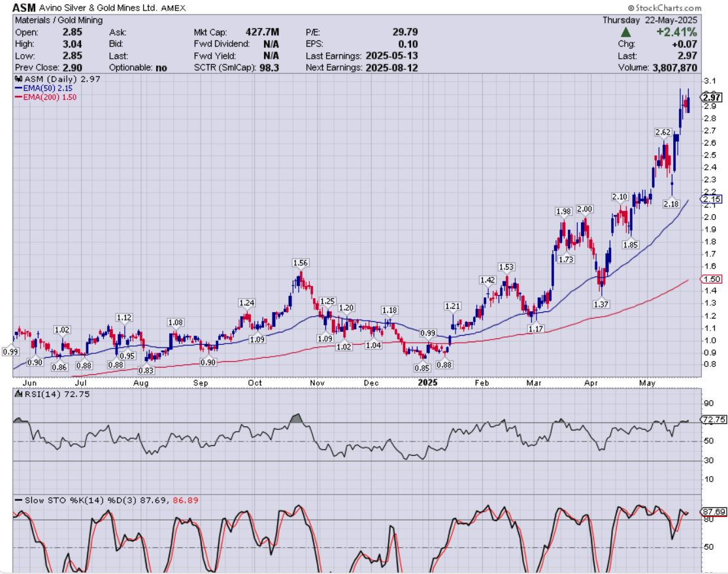Click the mountain icon beside RSI(14)
This screenshot has width=728, height=574.
[18, 394]
